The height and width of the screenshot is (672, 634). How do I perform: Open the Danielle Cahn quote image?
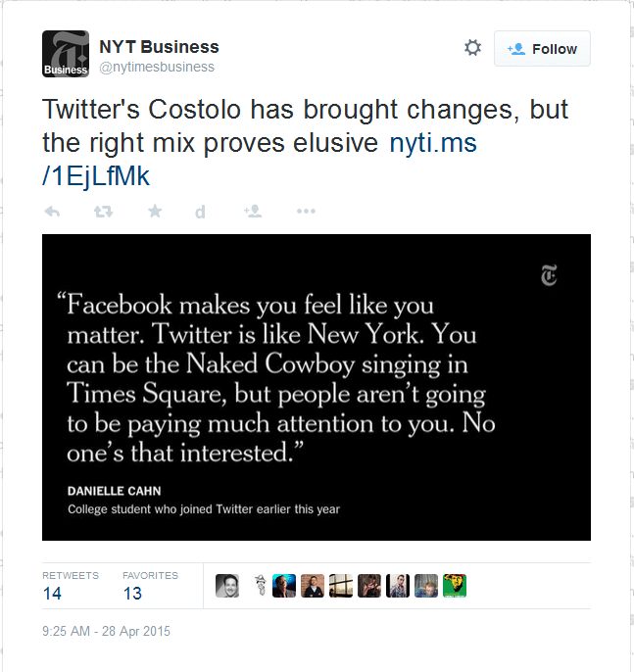pyautogui.click(x=316, y=387)
